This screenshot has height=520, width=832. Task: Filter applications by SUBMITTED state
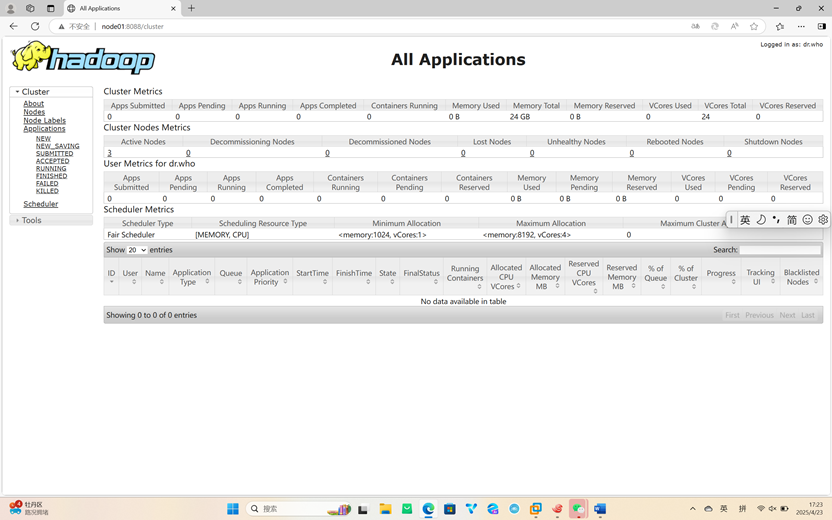tap(55, 153)
